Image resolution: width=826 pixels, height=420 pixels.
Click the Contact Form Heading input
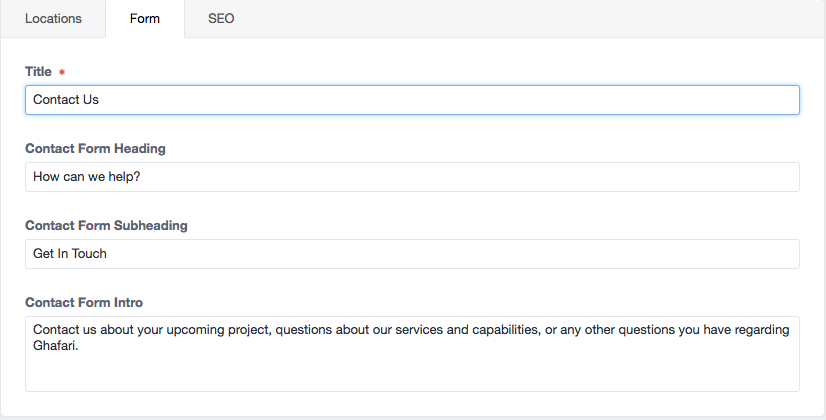[412, 177]
